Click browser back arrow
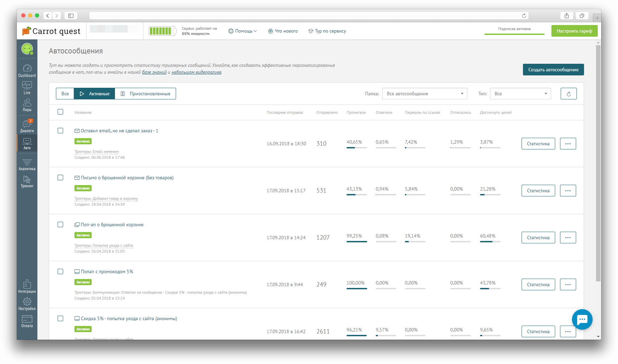Screen dimensions: 618x364 [x=48, y=15]
